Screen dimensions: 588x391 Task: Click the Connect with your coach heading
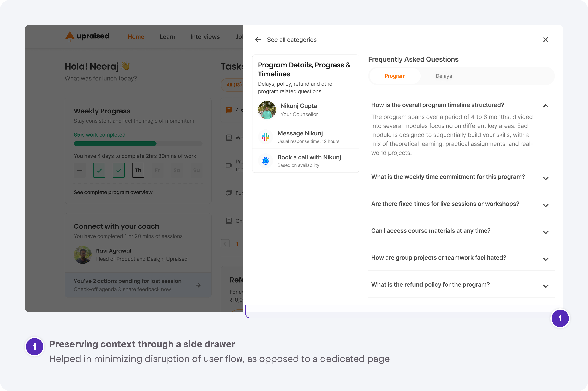tap(116, 226)
